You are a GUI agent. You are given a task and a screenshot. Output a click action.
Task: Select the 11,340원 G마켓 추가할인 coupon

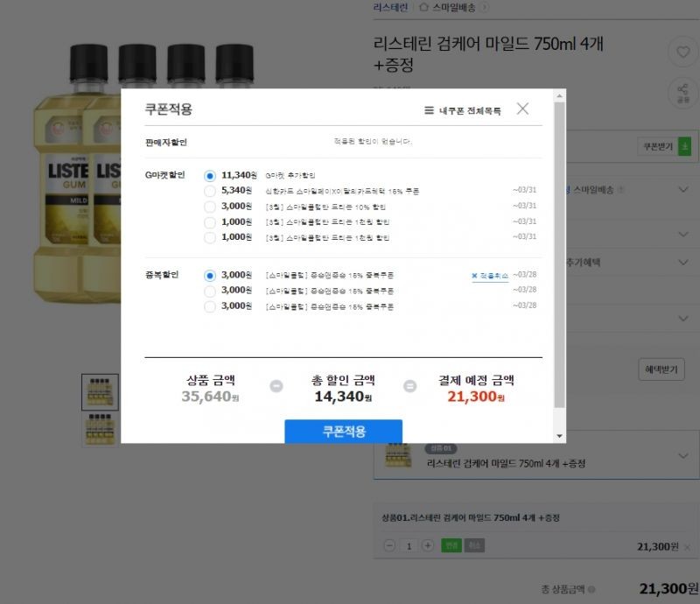[210, 176]
